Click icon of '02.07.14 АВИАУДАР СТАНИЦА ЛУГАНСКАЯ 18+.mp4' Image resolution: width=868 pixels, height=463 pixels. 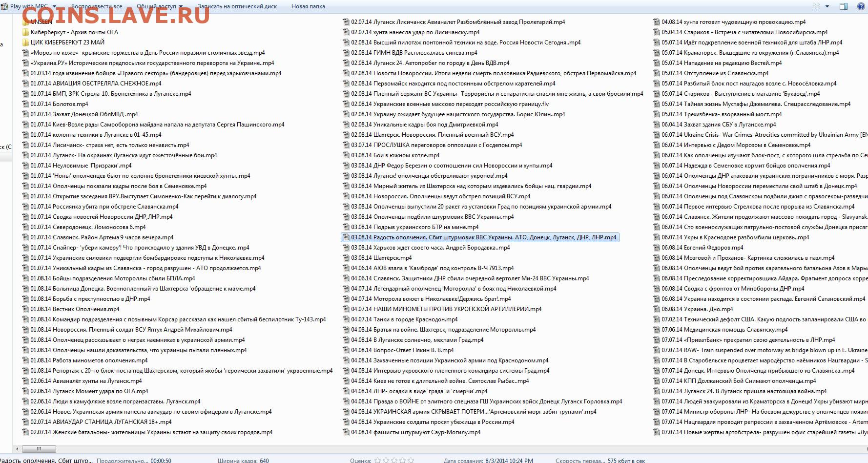(25, 422)
